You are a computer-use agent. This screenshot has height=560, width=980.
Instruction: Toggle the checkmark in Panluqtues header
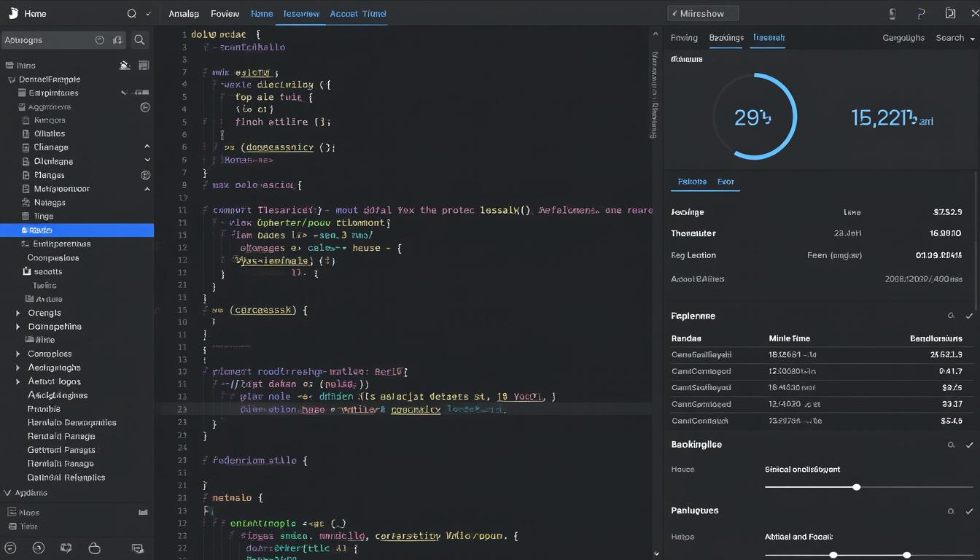969,511
